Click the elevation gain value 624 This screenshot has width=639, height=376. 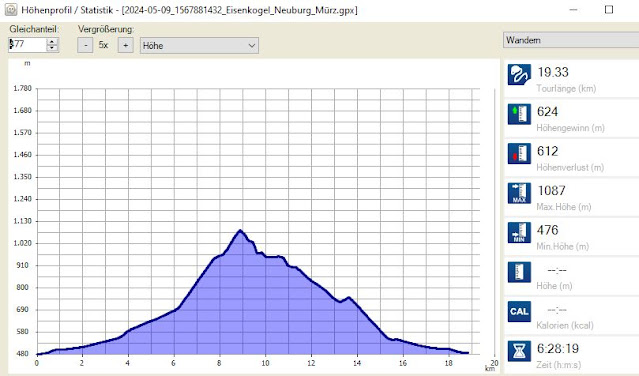[x=547, y=112]
